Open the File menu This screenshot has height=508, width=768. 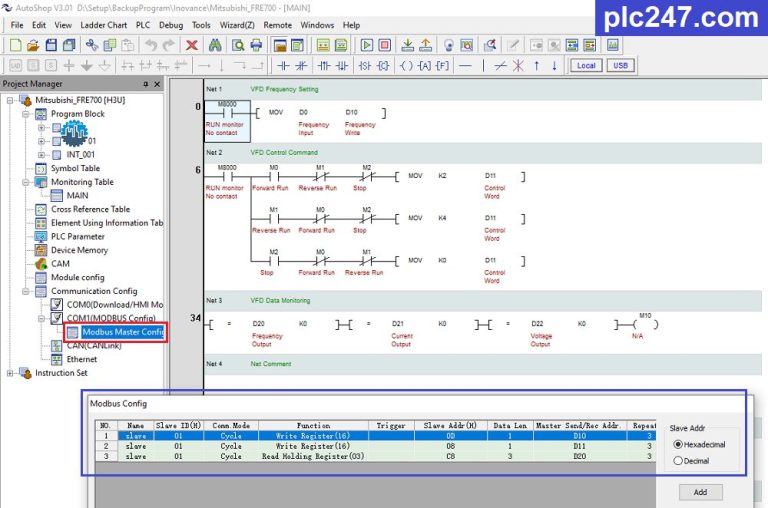[x=17, y=25]
